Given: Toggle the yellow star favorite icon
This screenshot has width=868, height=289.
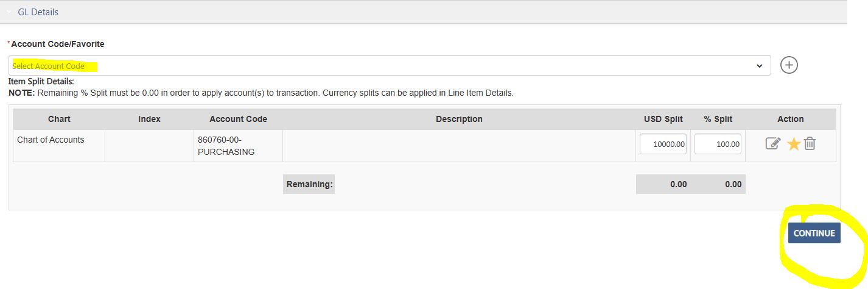Looking at the screenshot, I should [x=793, y=144].
